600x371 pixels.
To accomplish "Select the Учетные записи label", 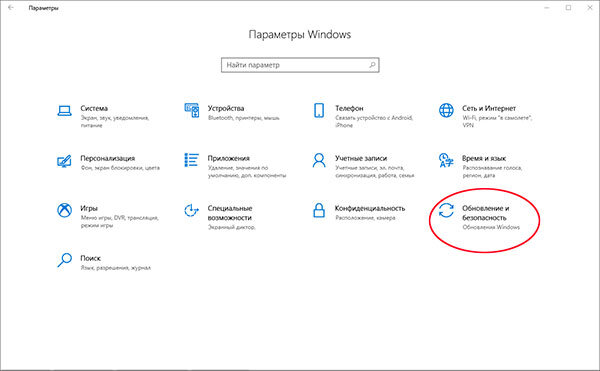I will point(361,158).
